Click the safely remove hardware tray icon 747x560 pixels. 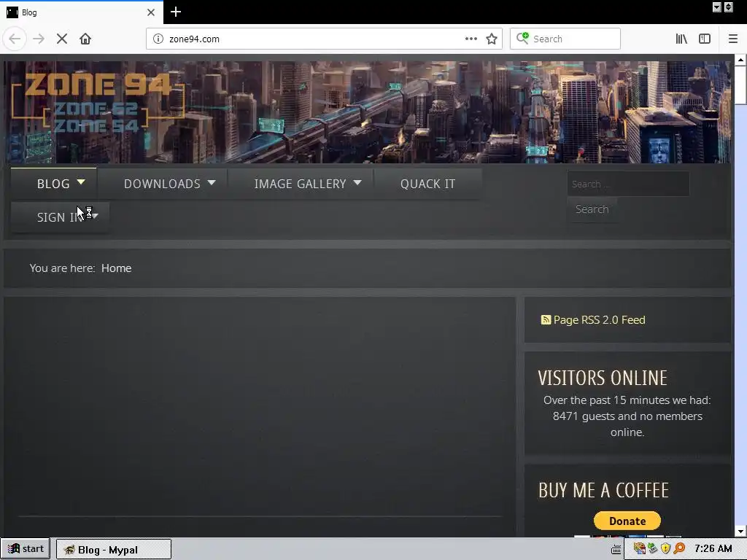tap(652, 549)
